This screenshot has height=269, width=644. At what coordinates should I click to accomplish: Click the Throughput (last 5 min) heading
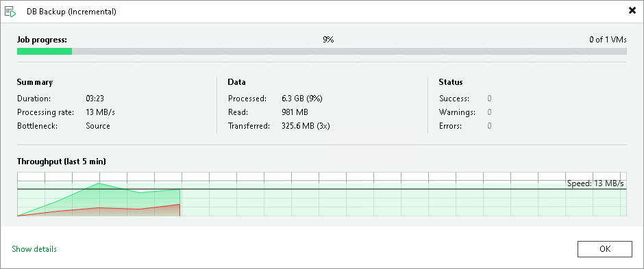click(x=62, y=162)
